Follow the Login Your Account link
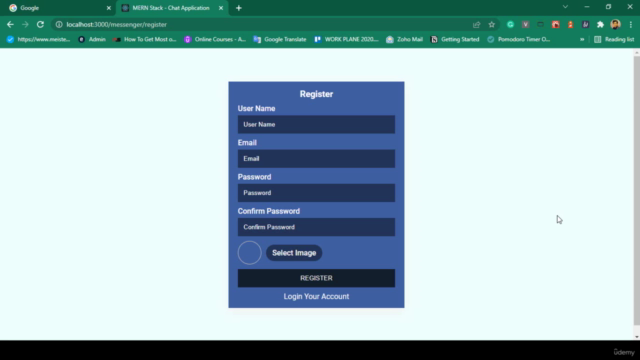The width and height of the screenshot is (640, 360). pos(316,297)
